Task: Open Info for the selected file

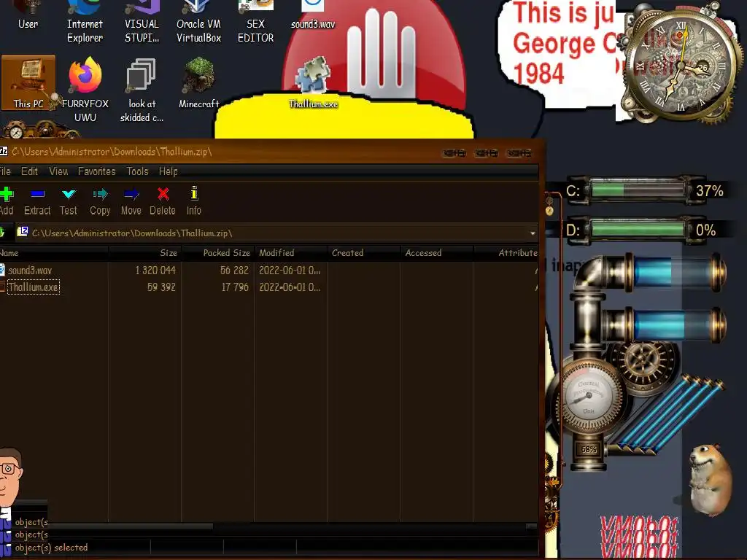Action: click(x=193, y=201)
